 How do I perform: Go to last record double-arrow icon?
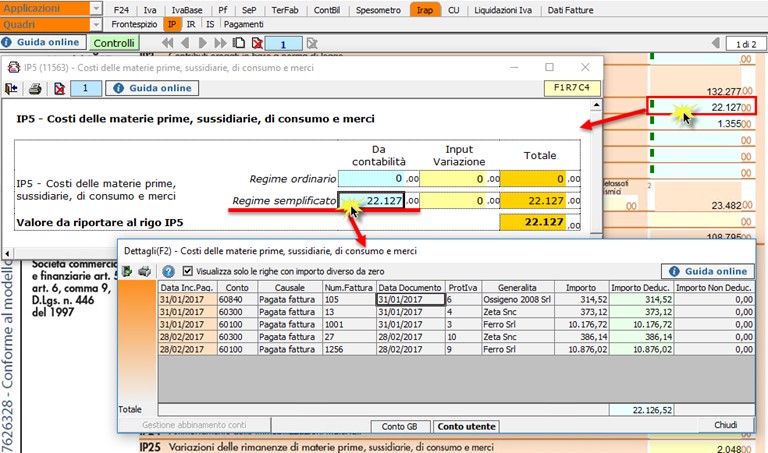pos(220,43)
